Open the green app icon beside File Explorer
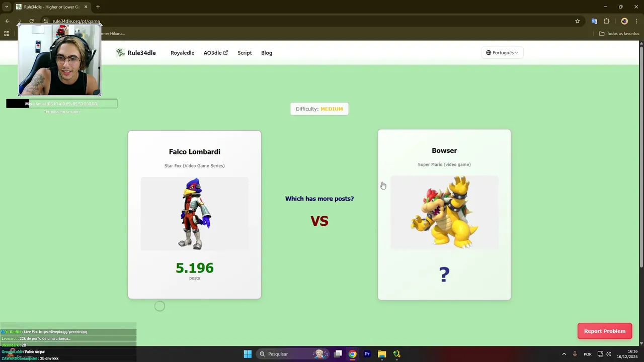 coord(396,354)
